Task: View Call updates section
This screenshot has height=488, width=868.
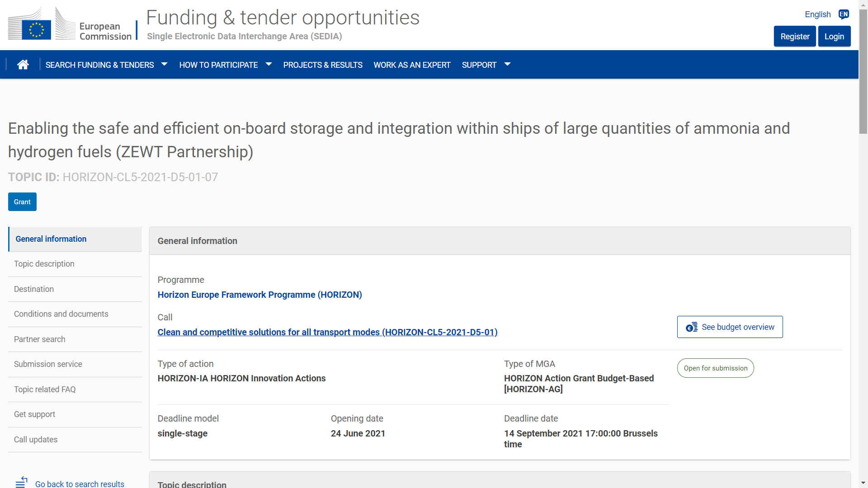Action: (x=75, y=440)
